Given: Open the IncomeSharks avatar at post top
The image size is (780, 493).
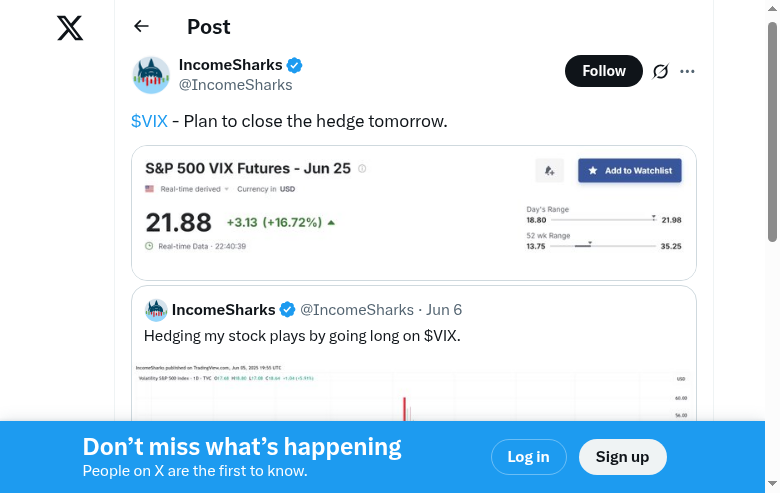Looking at the screenshot, I should (x=151, y=75).
